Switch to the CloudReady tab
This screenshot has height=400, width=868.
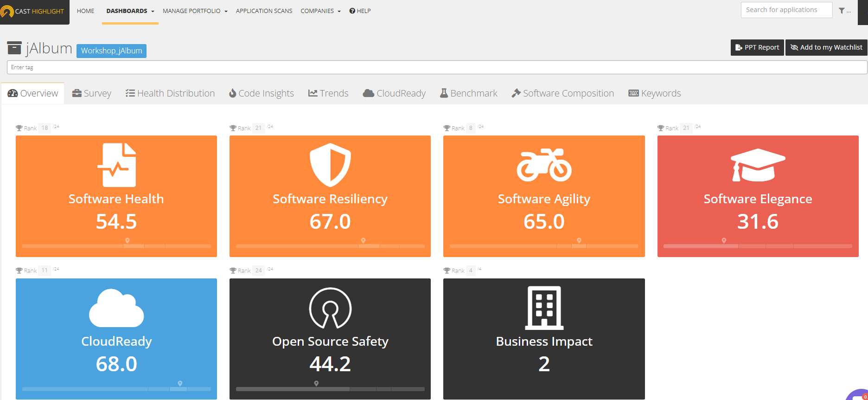(394, 93)
